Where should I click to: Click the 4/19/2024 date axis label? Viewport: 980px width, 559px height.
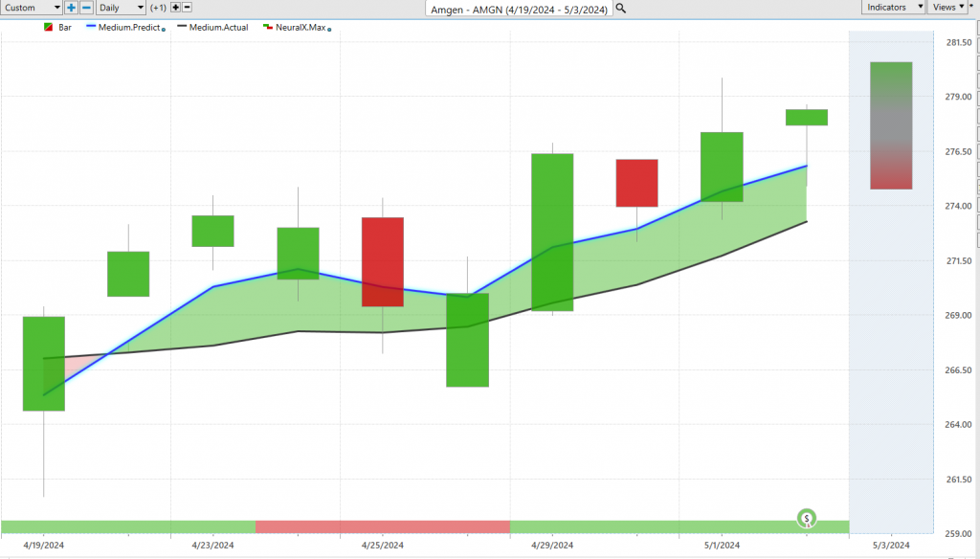pos(44,546)
